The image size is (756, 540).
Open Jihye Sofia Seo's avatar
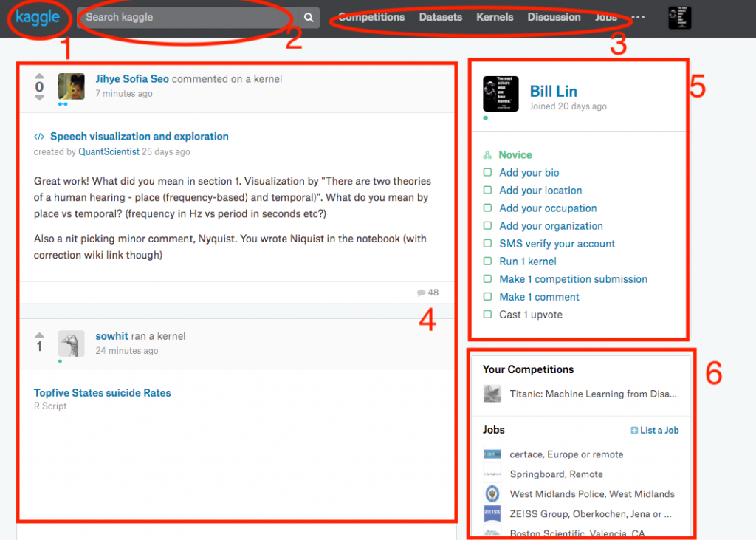click(72, 86)
